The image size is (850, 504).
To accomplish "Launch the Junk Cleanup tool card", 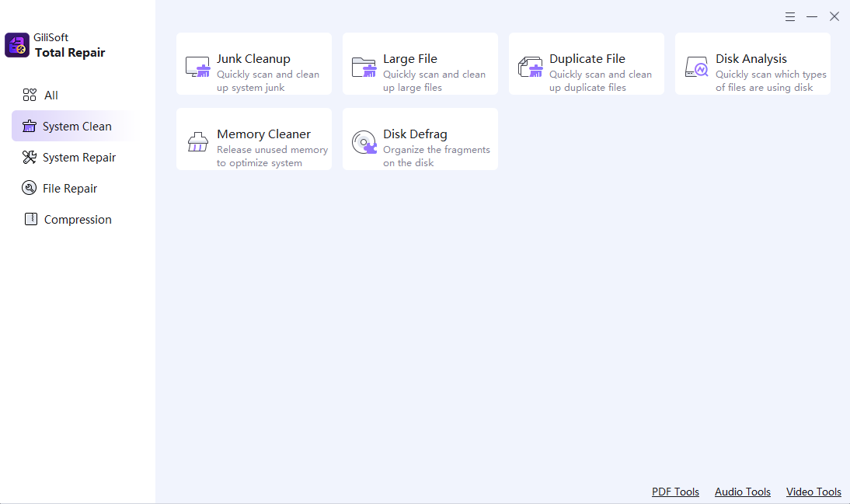I will click(254, 64).
